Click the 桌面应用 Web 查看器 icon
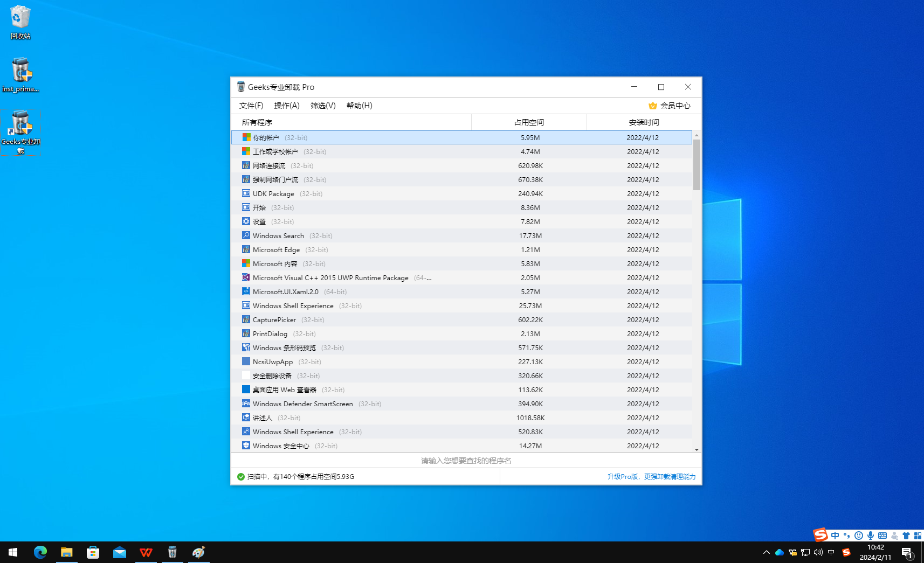924x563 pixels. click(246, 390)
